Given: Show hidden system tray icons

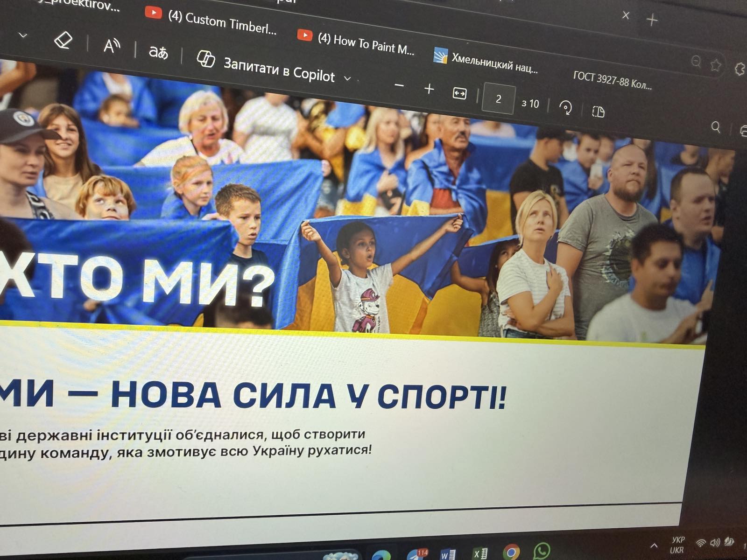Looking at the screenshot, I should pos(654,545).
